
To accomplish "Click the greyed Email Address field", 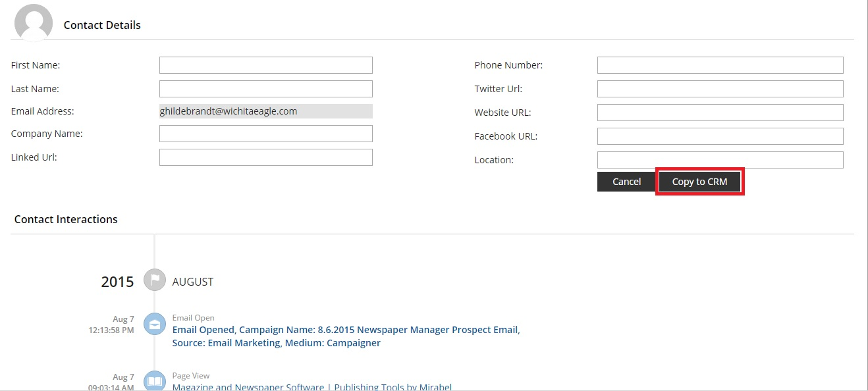I will [x=266, y=111].
